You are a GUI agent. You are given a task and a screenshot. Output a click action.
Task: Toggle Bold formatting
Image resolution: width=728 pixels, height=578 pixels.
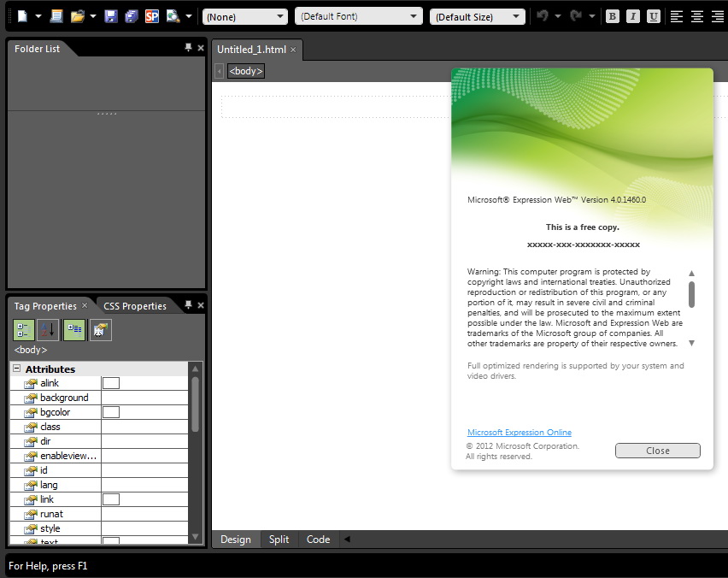pyautogui.click(x=613, y=16)
